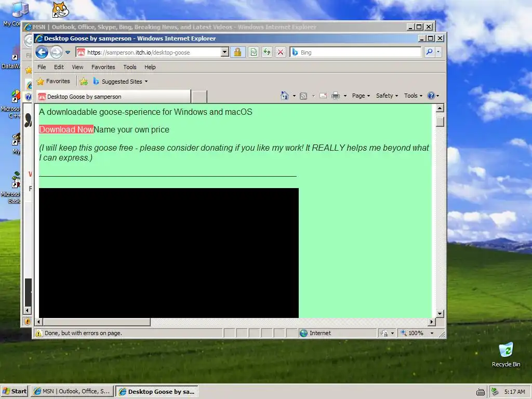Go back with the blue Back arrow
The image size is (532, 399).
pos(42,52)
